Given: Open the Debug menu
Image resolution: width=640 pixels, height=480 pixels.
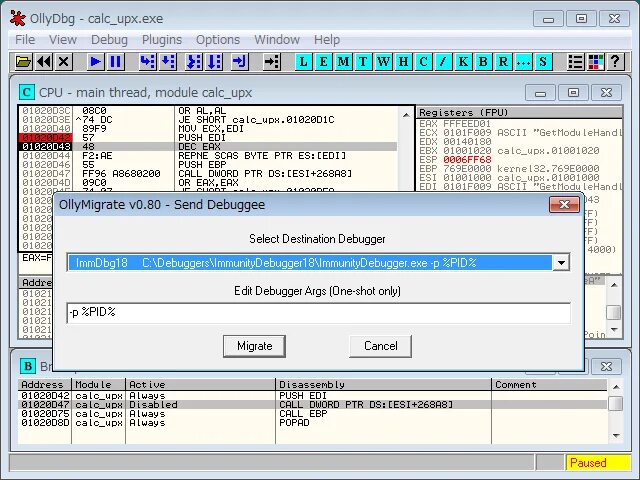Looking at the screenshot, I should click(x=109, y=40).
